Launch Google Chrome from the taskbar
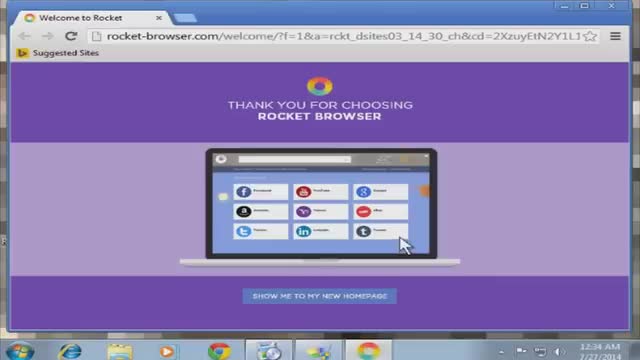 [219, 351]
